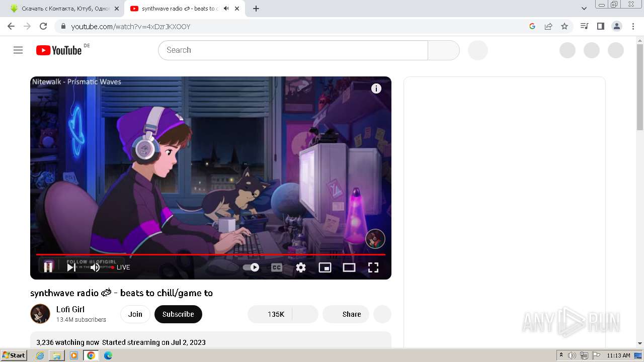Close the Скачать с Контакта tab
The height and width of the screenshot is (362, 644).
tap(117, 9)
